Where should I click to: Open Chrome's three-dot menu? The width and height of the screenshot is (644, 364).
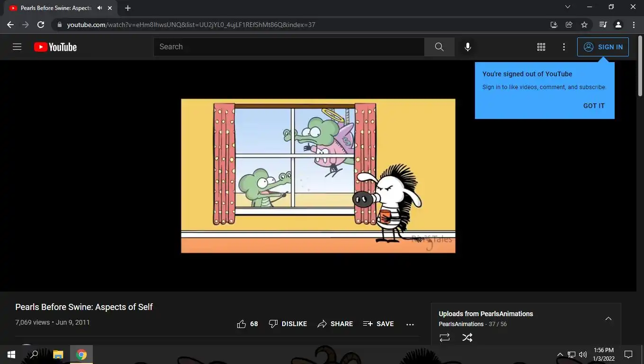coord(634,25)
